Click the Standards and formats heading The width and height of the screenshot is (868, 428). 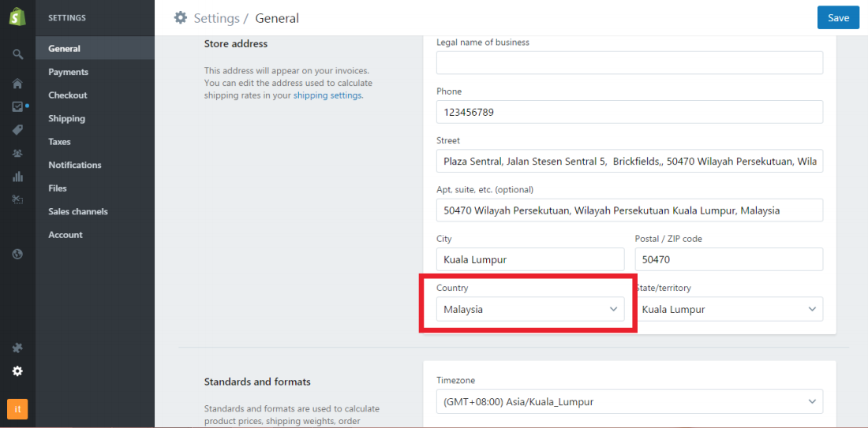pos(257,381)
